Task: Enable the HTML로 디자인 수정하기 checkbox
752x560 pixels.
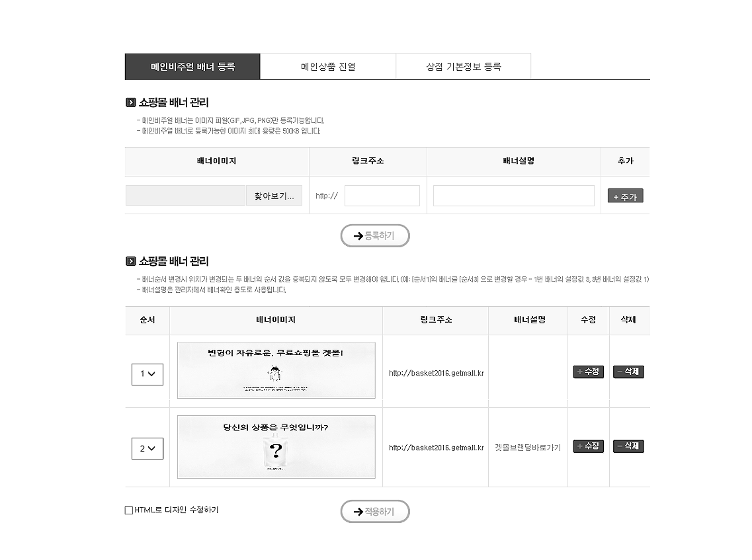Action: (x=128, y=510)
